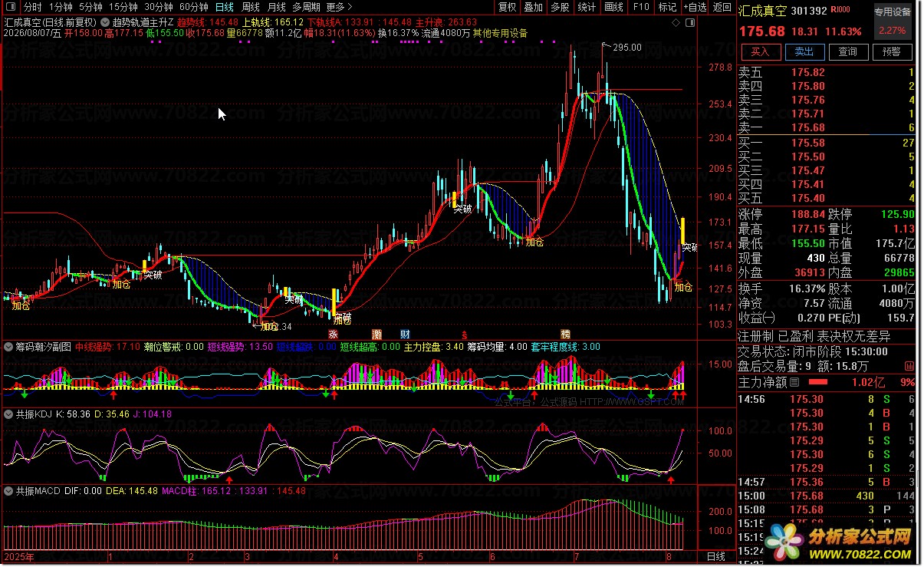
Task: Toggle 多股 multi-stock view
Action: (x=560, y=7)
